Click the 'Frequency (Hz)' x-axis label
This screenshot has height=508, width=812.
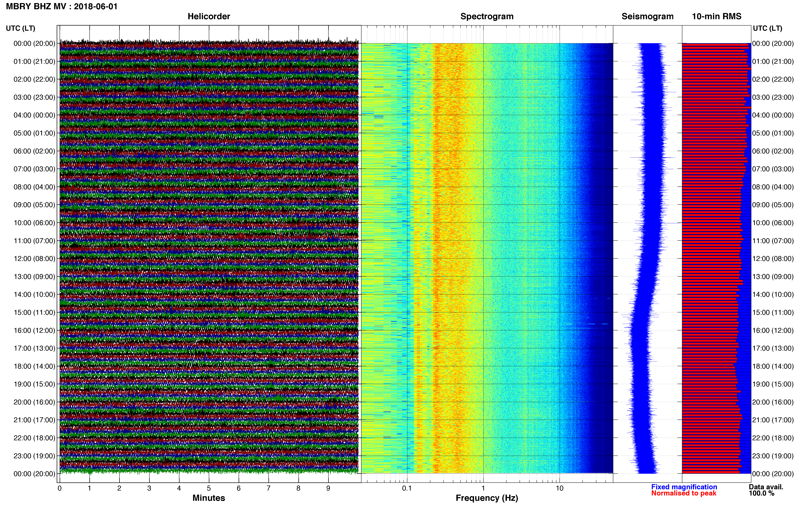pyautogui.click(x=487, y=498)
